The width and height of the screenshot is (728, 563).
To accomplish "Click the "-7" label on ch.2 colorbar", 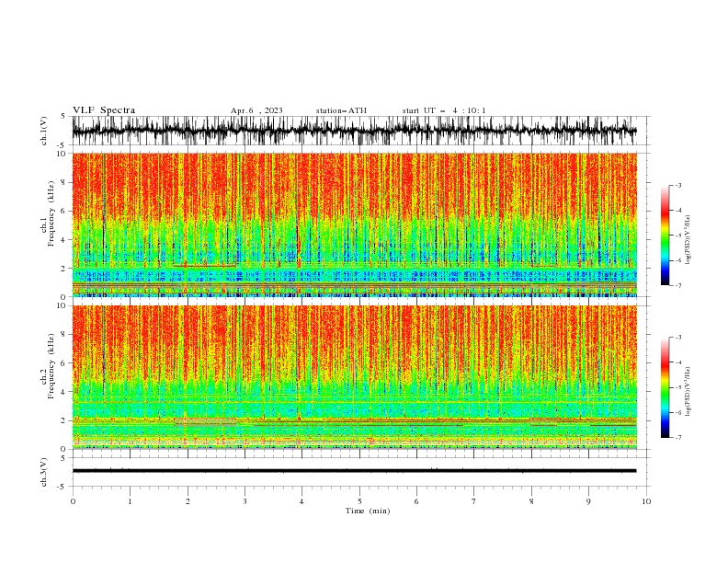I will pyautogui.click(x=678, y=438).
